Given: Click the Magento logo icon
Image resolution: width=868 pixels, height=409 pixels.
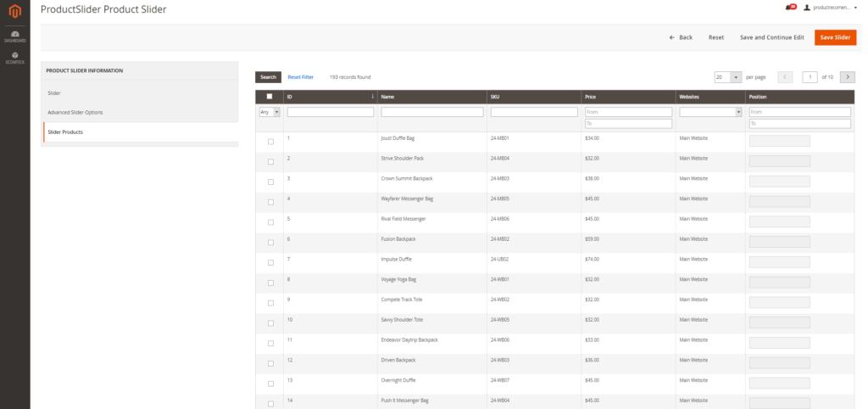Looking at the screenshot, I should [14, 13].
